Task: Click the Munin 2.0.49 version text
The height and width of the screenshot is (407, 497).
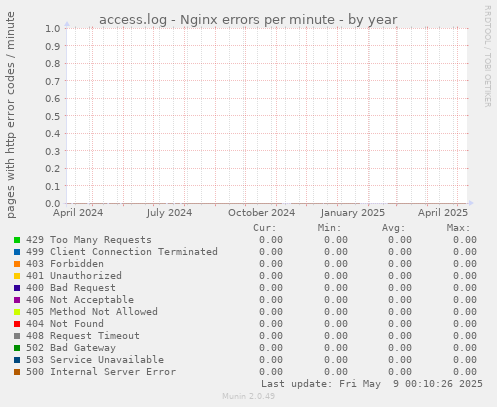Action: coord(249,396)
